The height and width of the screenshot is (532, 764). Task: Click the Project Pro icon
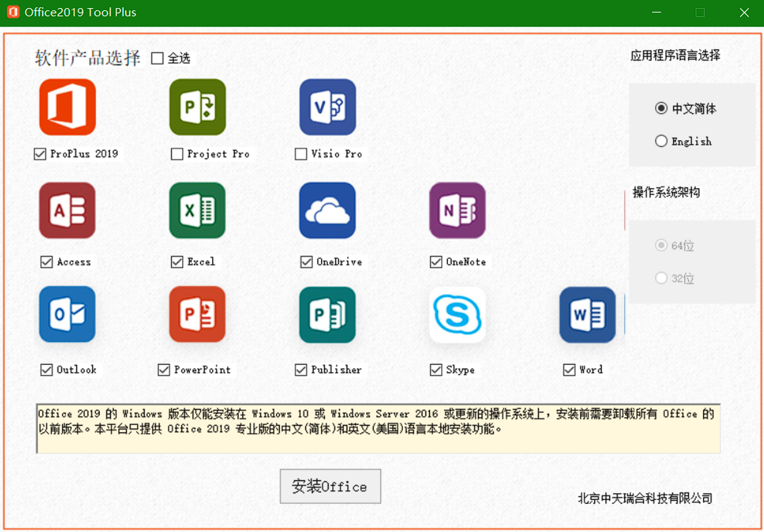coord(197,107)
